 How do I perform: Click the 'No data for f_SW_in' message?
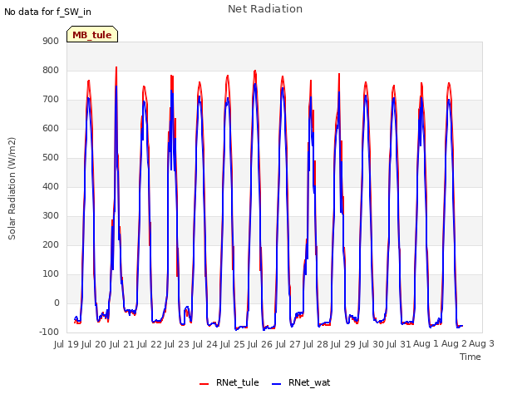47,12
